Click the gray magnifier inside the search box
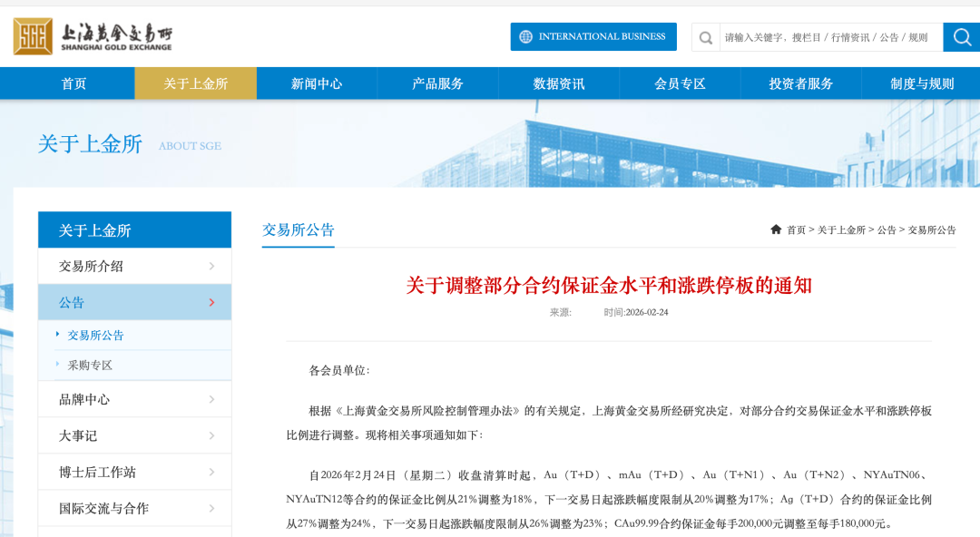Screen dimensions: 980x537 pyautogui.click(x=705, y=37)
